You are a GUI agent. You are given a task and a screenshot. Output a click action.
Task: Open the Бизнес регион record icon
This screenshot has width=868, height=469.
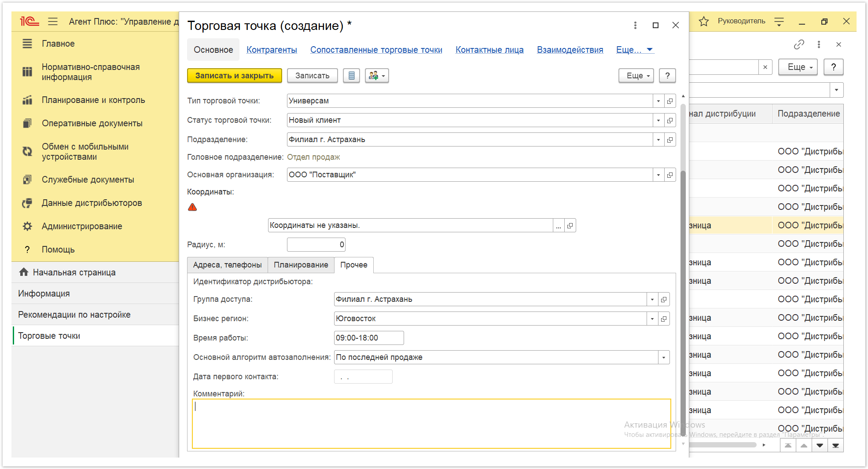pos(664,319)
